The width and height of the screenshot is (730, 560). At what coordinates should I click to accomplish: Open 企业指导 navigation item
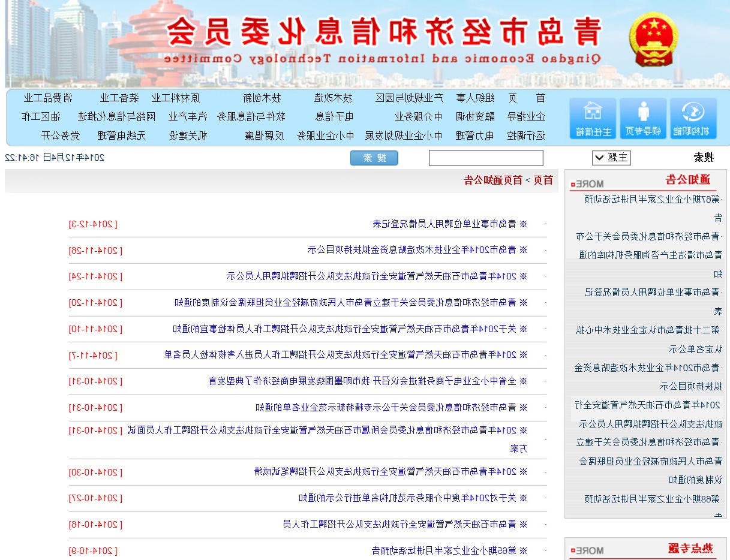tap(527, 116)
